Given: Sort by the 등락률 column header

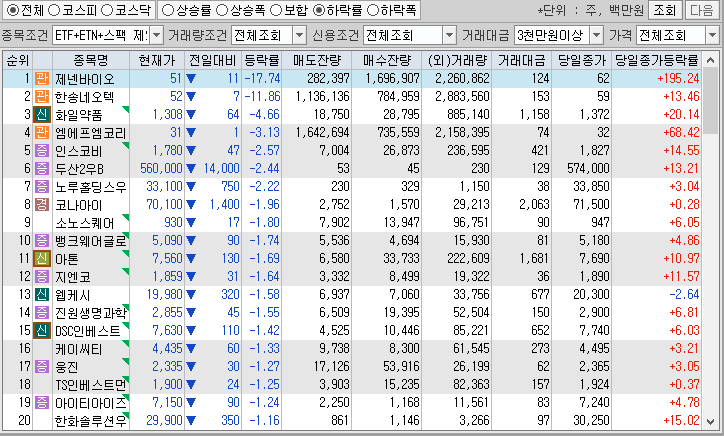Looking at the screenshot, I should click(261, 60).
